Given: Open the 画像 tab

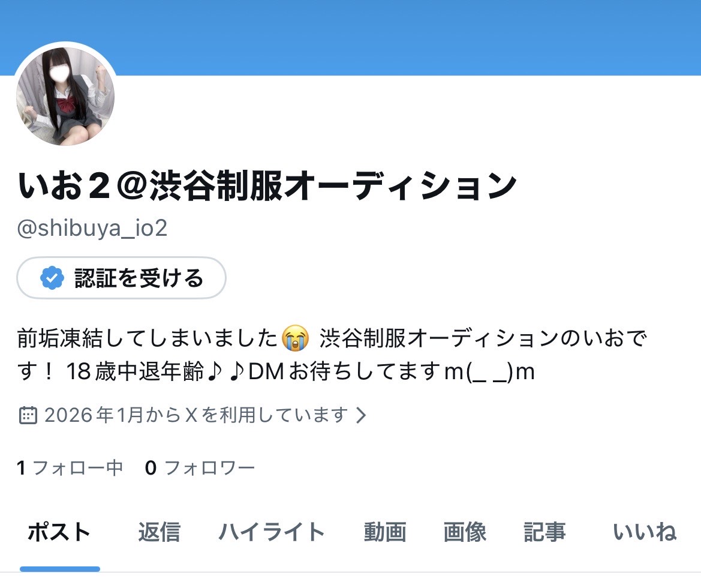Looking at the screenshot, I should tap(465, 532).
